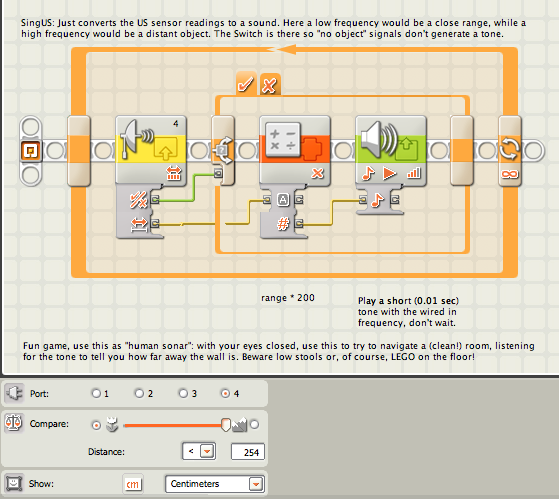
Task: Choose Port 1 radio button
Action: pos(96,393)
